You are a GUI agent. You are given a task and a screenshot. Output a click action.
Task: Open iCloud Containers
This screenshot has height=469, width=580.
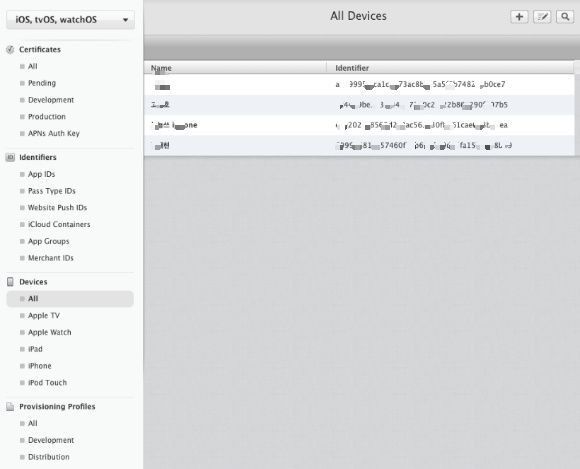point(59,225)
